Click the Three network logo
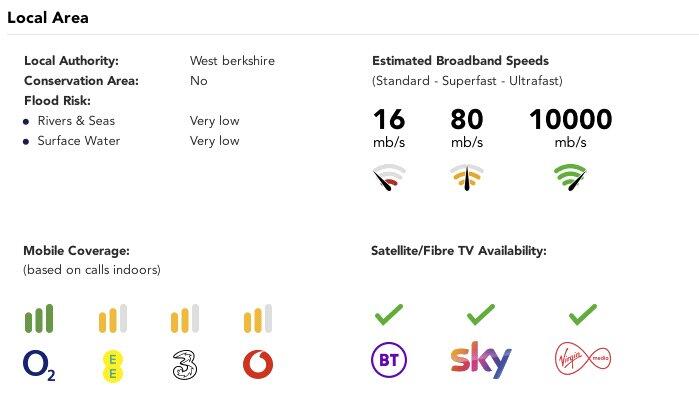 185,364
